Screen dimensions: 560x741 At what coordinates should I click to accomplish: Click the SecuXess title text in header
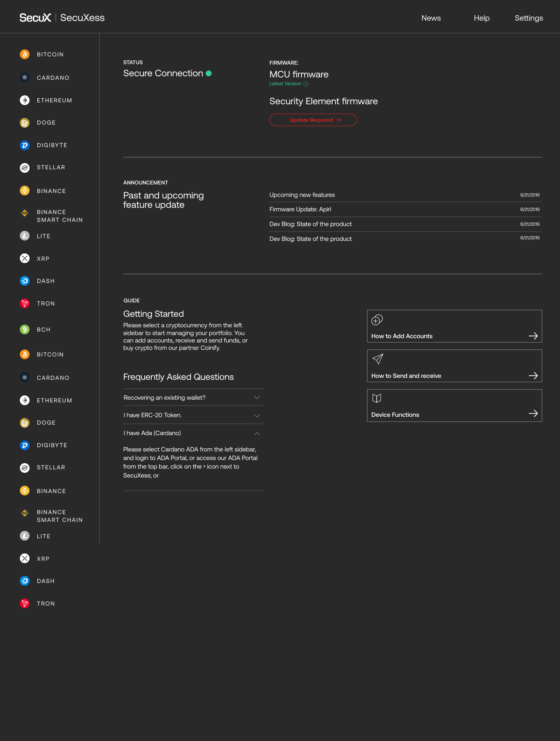pos(82,18)
